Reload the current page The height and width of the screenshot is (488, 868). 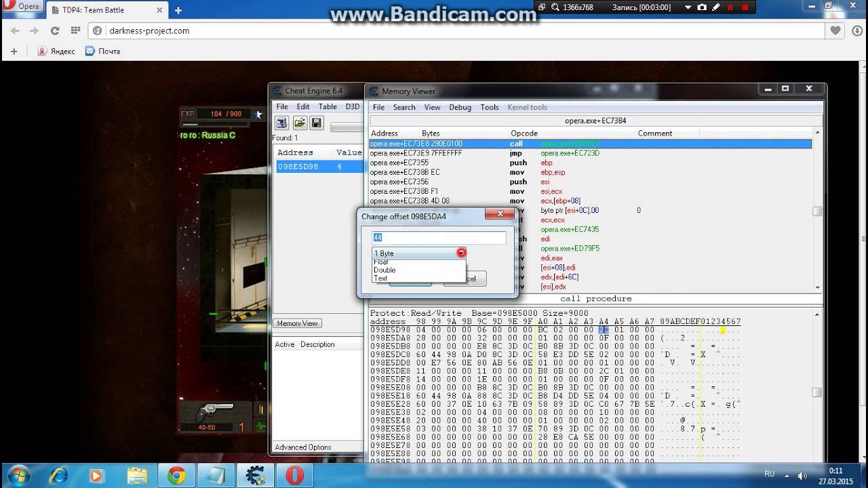coord(55,30)
